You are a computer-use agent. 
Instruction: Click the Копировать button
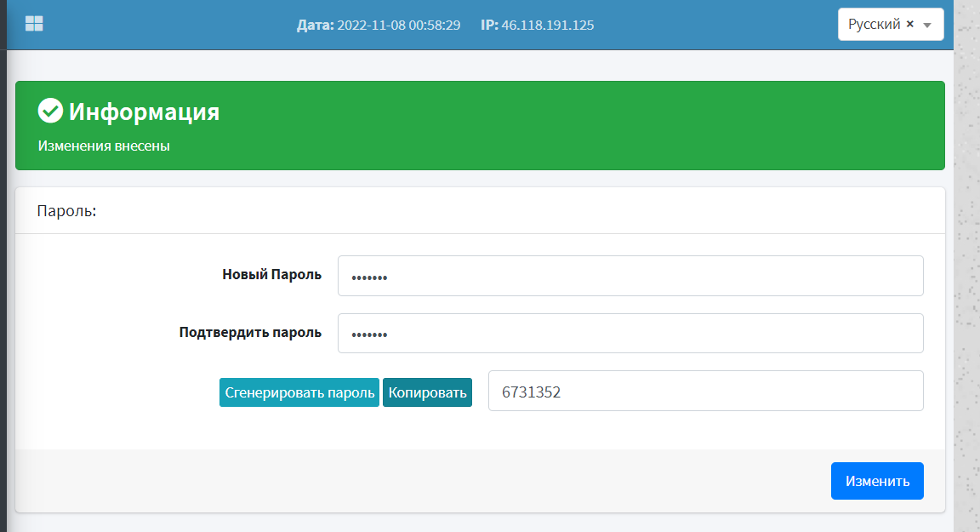tap(427, 392)
